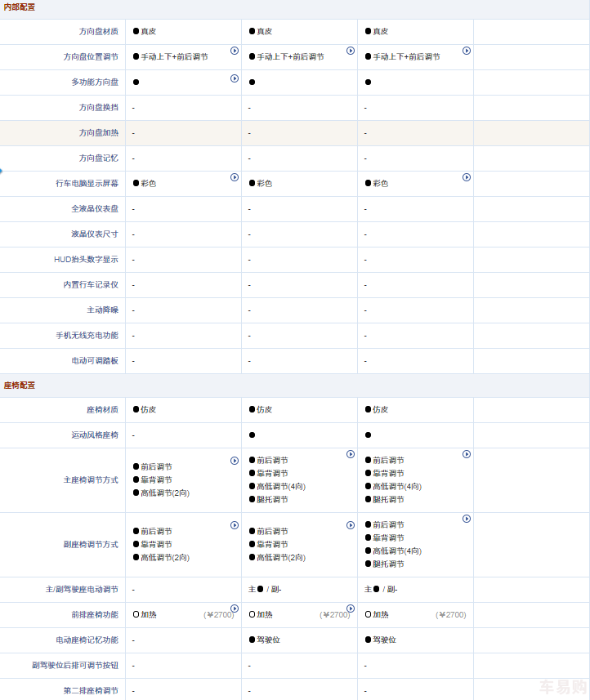590x700 pixels.
Task: Select the 内置行车记录仪 row label
Action: (91, 285)
